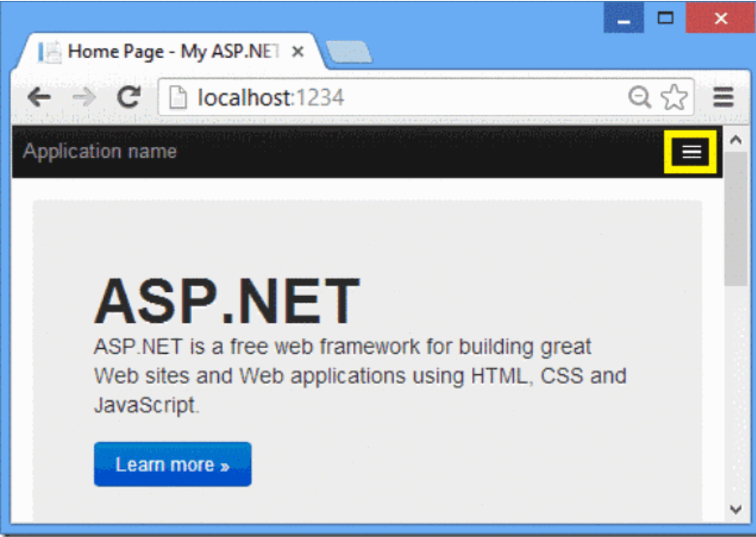756x537 pixels.
Task: Click the browser Forward arrow
Action: tap(83, 98)
